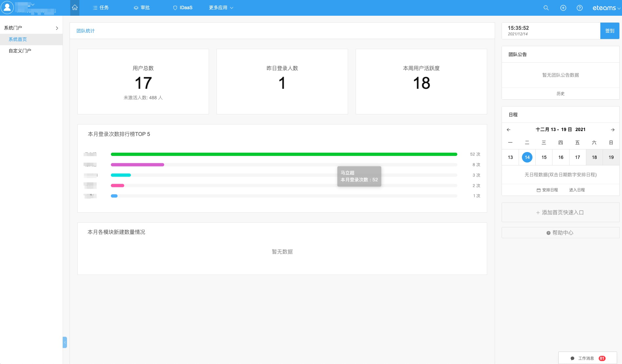Viewport: 622px width, 364px height.
Task: Select 自定义门户 in the sidebar
Action: pos(31,51)
